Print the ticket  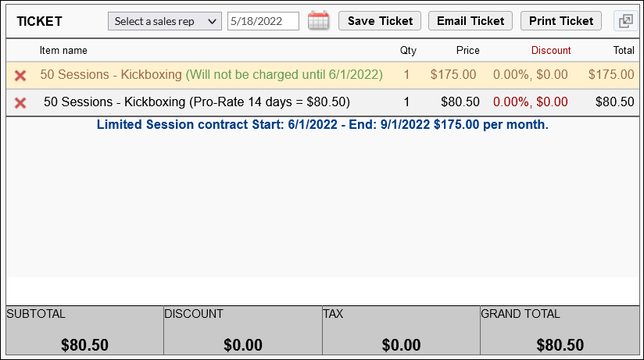tap(560, 21)
